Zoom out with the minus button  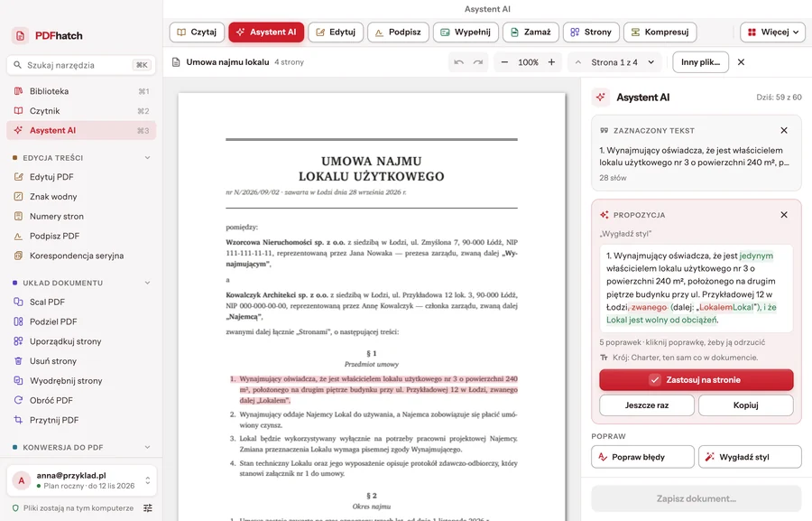point(504,62)
